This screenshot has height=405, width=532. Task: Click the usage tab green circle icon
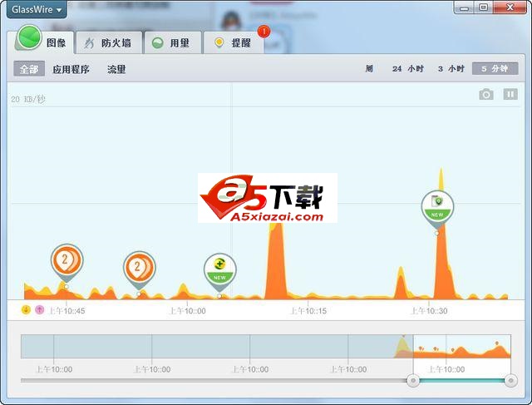click(x=157, y=42)
